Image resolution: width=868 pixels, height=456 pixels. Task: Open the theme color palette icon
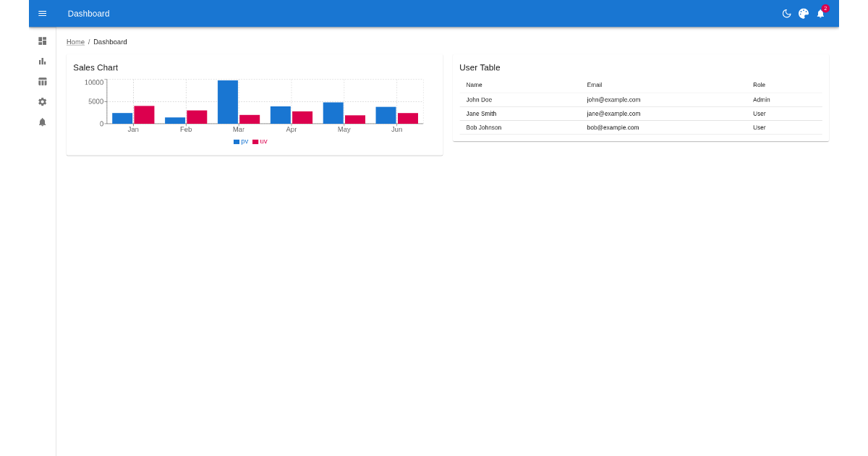(804, 14)
